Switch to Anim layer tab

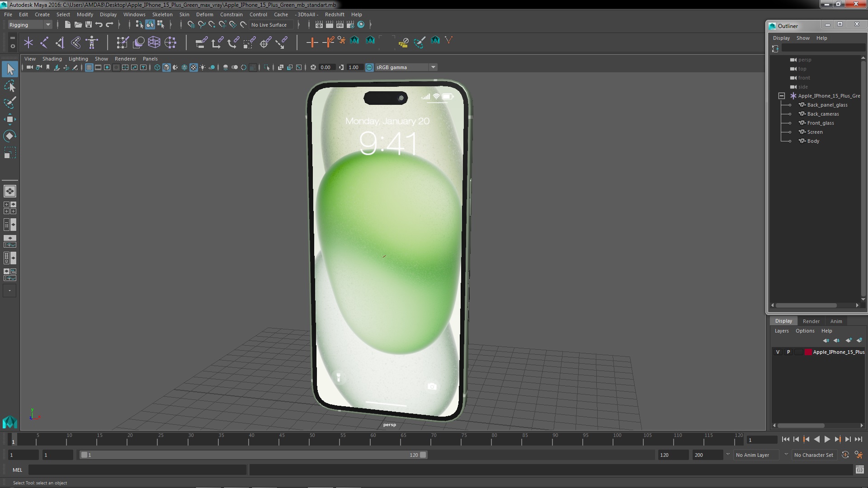[x=836, y=321]
